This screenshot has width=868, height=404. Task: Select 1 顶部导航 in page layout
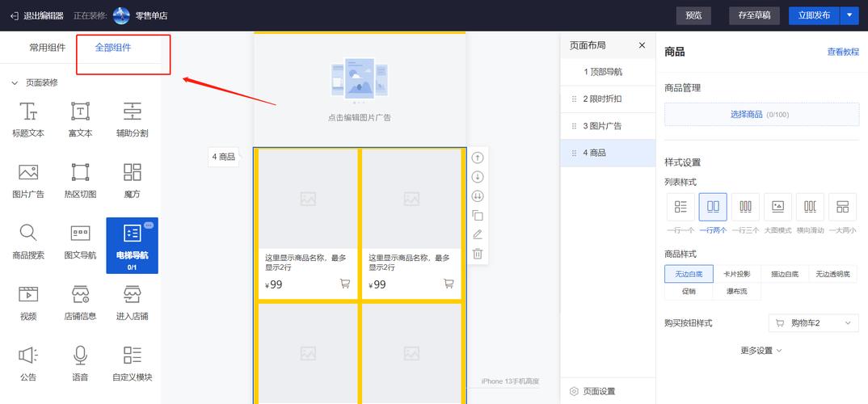(x=608, y=72)
